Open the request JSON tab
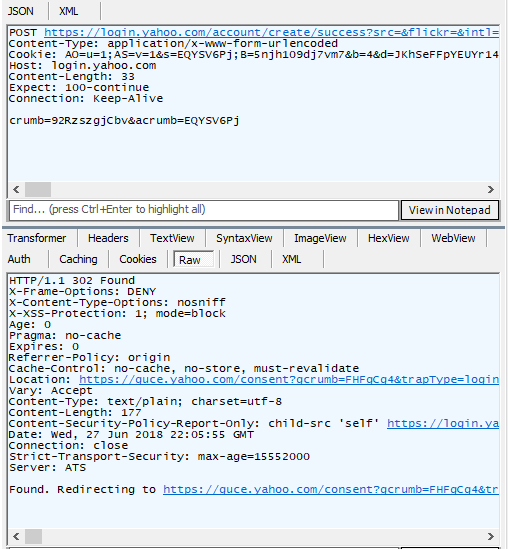Image resolution: width=508 pixels, height=549 pixels. 21,11
